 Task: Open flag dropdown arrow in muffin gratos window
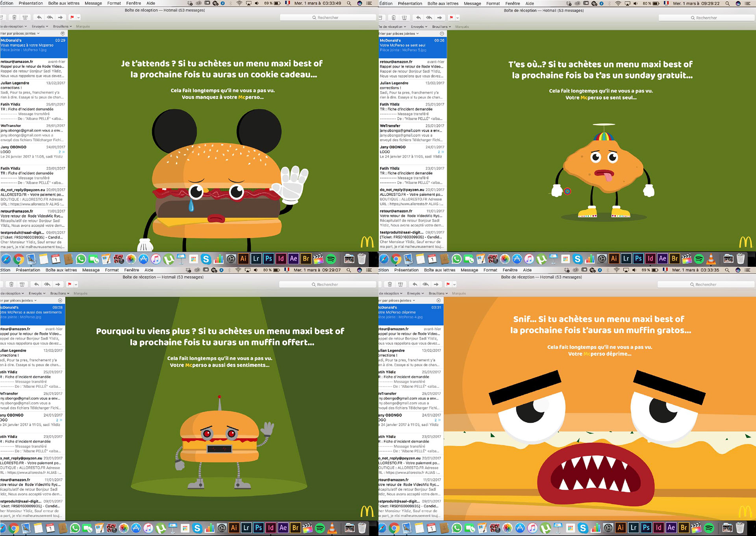pyautogui.click(x=454, y=284)
